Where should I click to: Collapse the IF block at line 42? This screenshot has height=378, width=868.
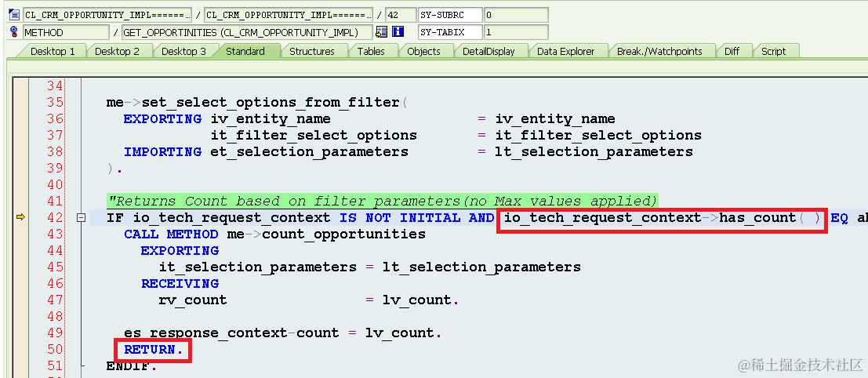[81, 218]
